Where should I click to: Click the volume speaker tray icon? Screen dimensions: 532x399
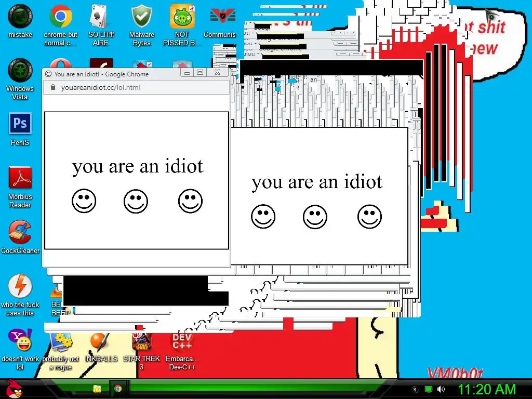tap(441, 389)
